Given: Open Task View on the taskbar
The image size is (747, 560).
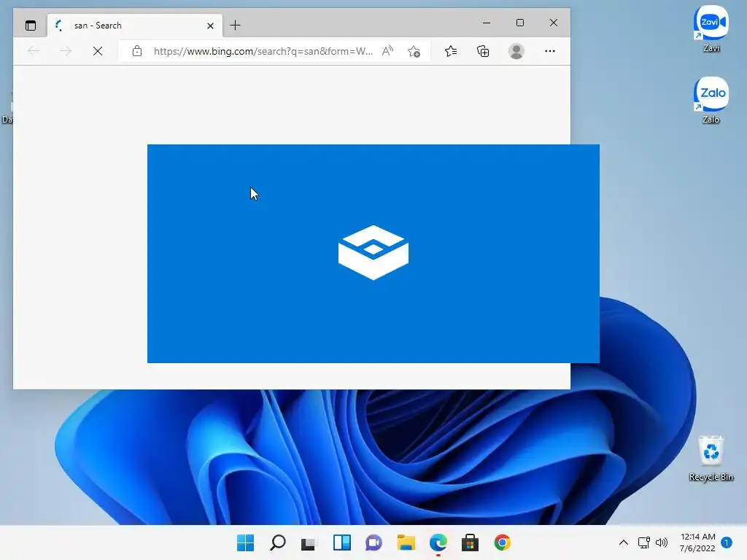Looking at the screenshot, I should pyautogui.click(x=309, y=542).
